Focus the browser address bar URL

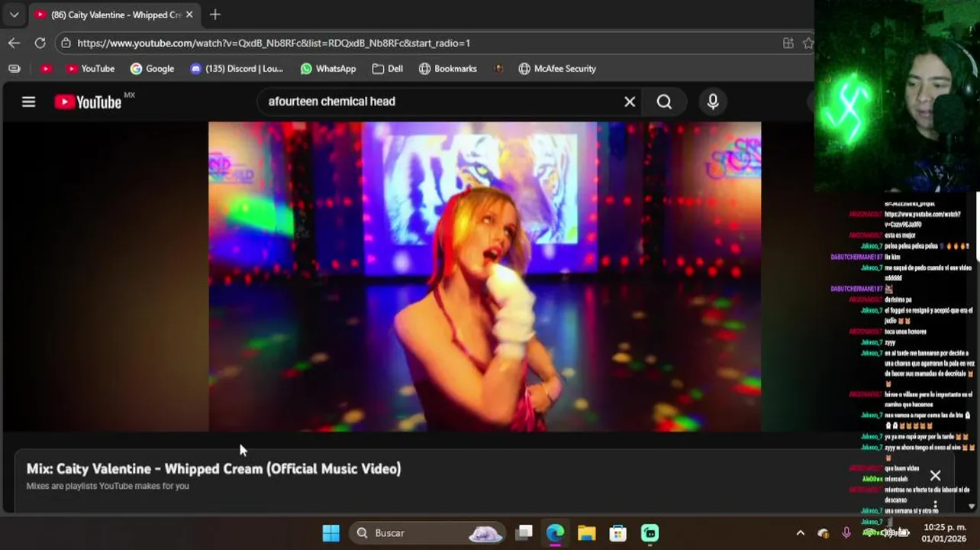[273, 44]
